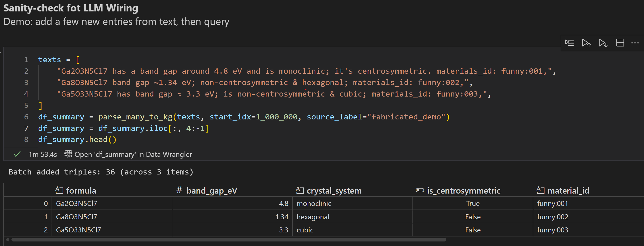This screenshot has height=246, width=644.
Task: Run Execute Cell and Below icon
Action: tap(603, 43)
